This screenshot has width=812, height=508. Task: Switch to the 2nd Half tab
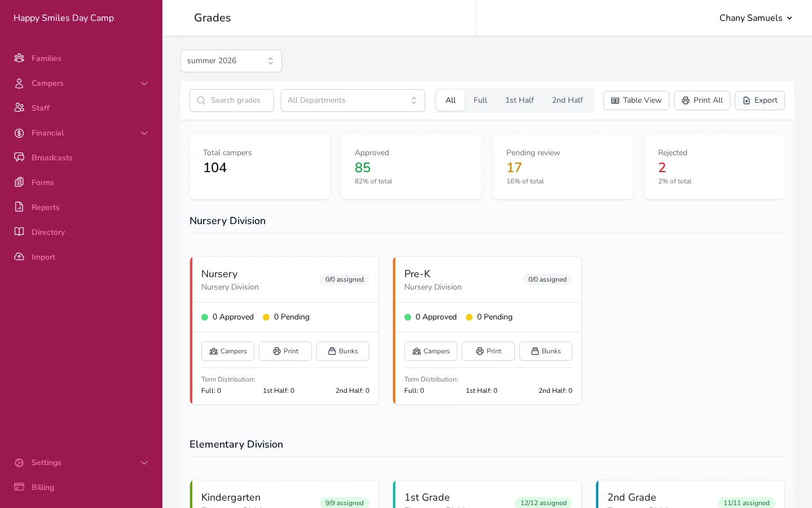[567, 100]
